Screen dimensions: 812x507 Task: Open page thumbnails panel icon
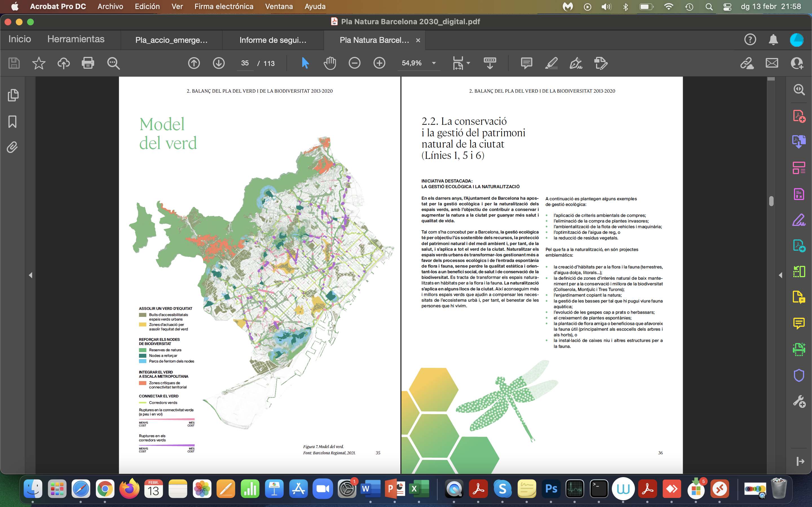coord(13,95)
